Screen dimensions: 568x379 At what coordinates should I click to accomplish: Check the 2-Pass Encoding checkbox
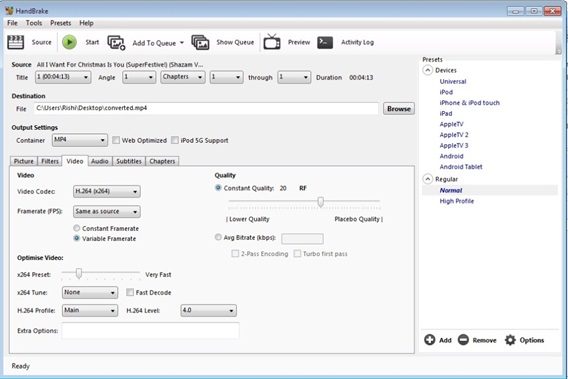point(235,254)
